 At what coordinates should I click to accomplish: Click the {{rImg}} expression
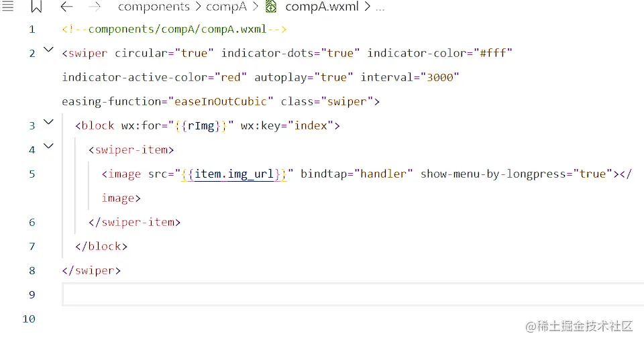(x=201, y=125)
